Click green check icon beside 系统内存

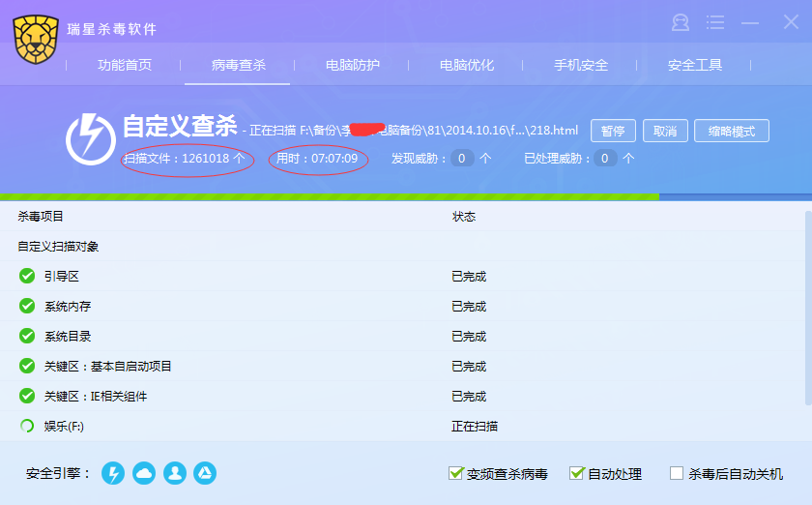pyautogui.click(x=27, y=306)
